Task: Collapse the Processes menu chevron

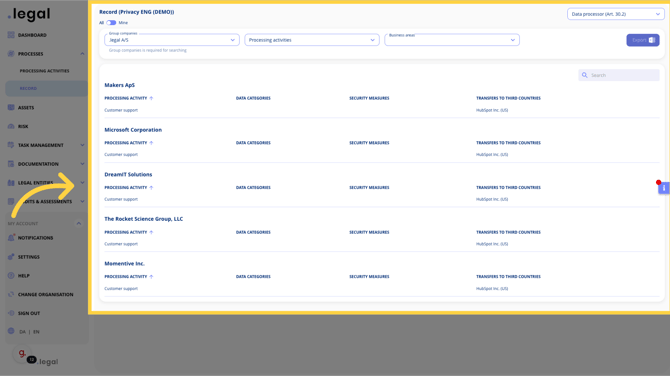Action: click(82, 54)
